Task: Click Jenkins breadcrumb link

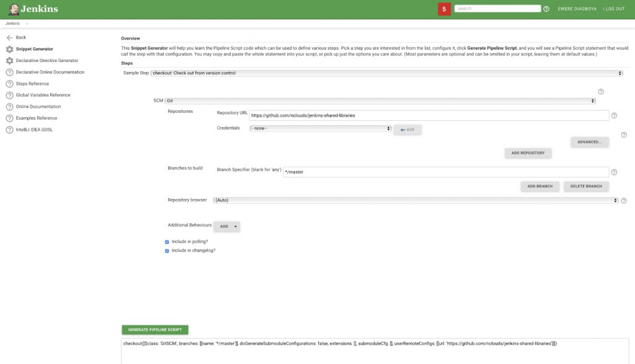Action: (x=12, y=24)
